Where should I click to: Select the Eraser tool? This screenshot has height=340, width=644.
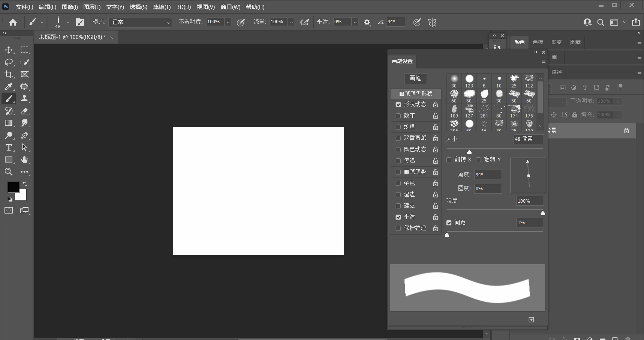click(x=24, y=111)
